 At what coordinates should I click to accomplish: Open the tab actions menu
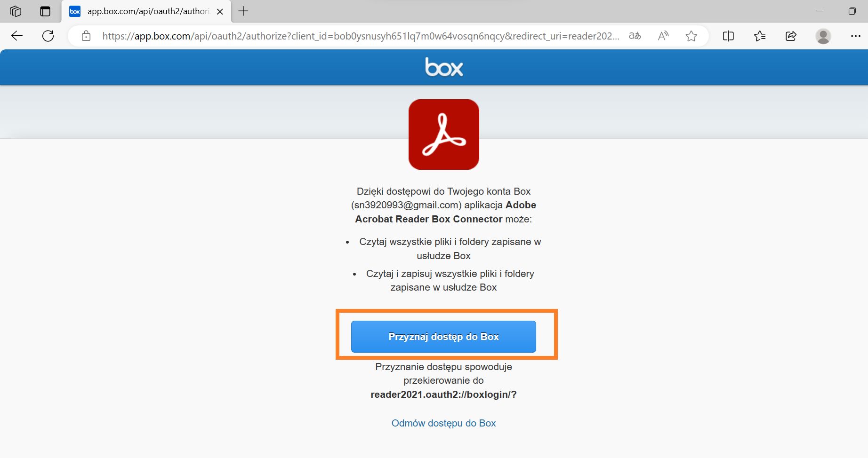point(45,11)
